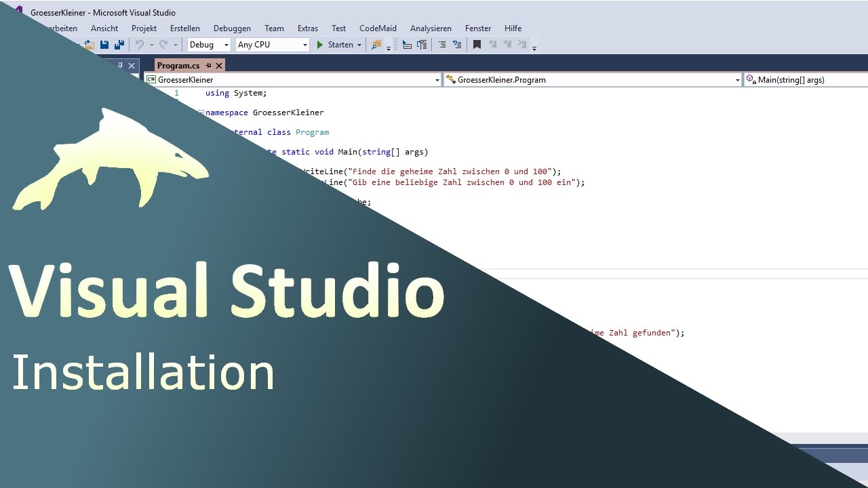
Task: Expand the Starten button dropdown arrow
Action: (359, 45)
